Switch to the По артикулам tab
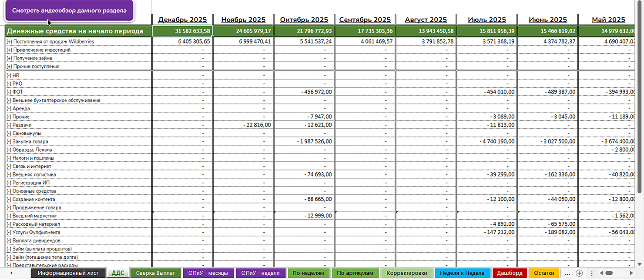Screen dimensions: 644x280 (355, 273)
